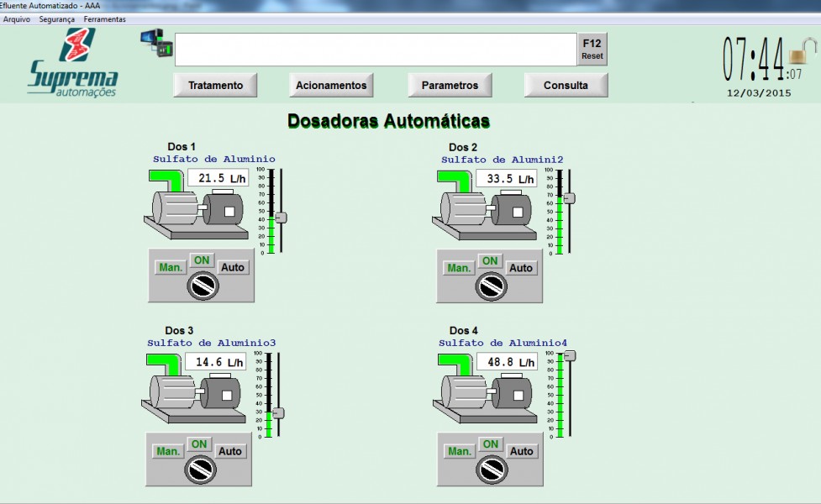Open the Ferramentas menu
This screenshot has width=821, height=504.
(105, 18)
